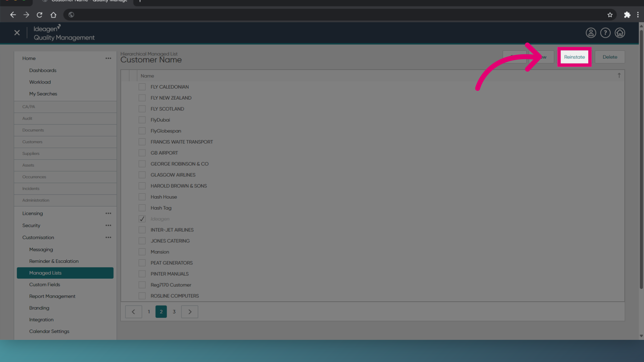Image resolution: width=644 pixels, height=362 pixels.
Task: Select the Reg7170 Customer entry
Action: click(171, 285)
